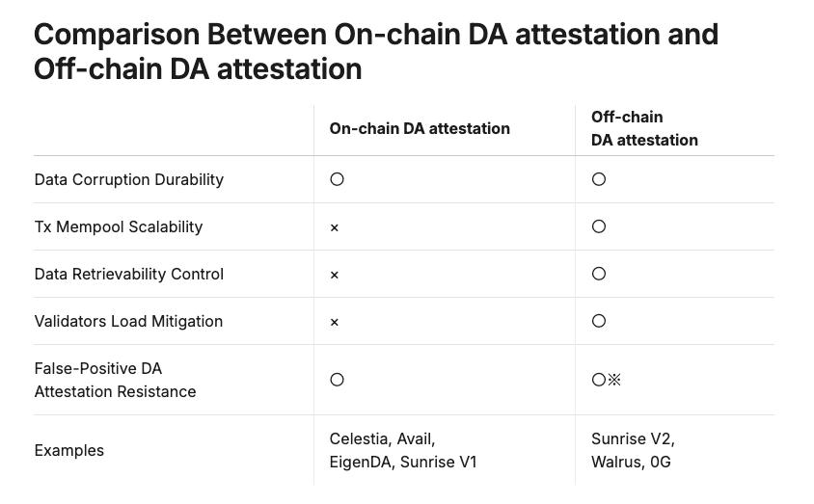
Task: Click the "Celestia, Avail, EigenDA, Sunrise V1" examples cell
Action: (403, 450)
